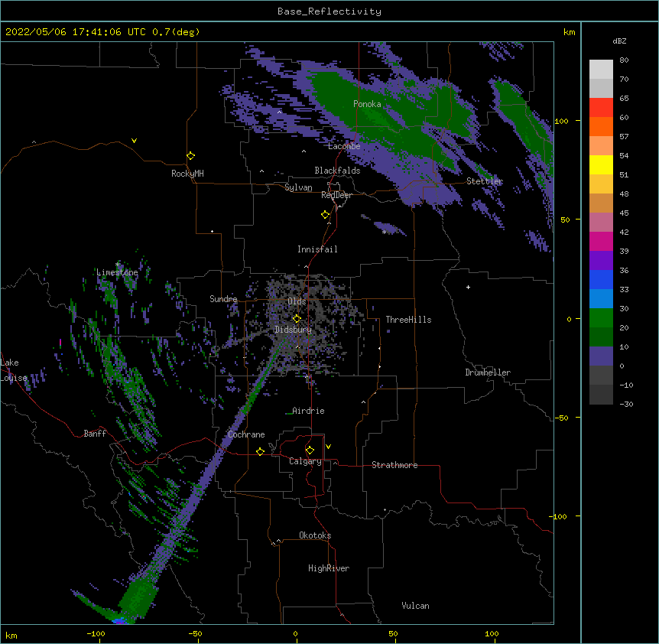This screenshot has height=644, width=659.
Task: Click the Strathmore label
Action: (x=394, y=465)
